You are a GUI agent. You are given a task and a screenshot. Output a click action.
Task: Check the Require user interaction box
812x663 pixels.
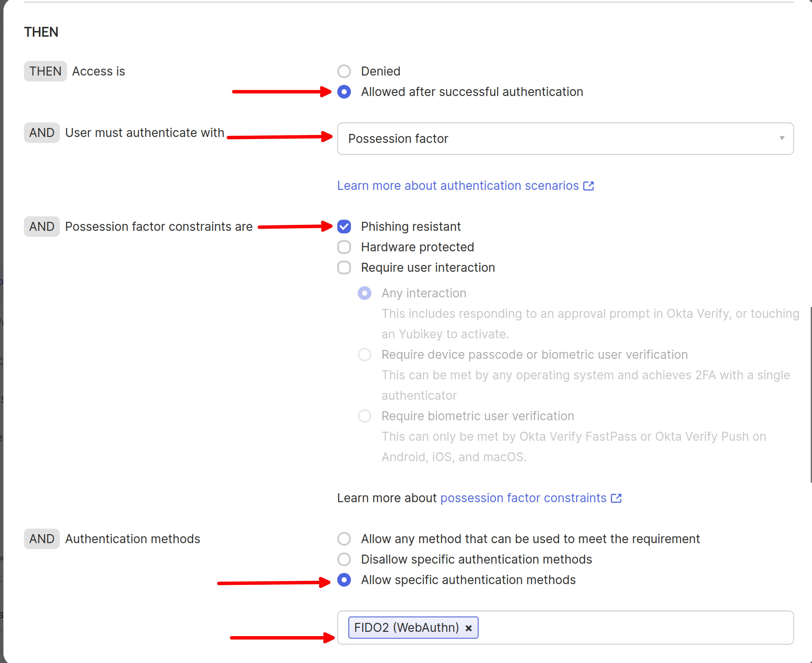pos(344,268)
